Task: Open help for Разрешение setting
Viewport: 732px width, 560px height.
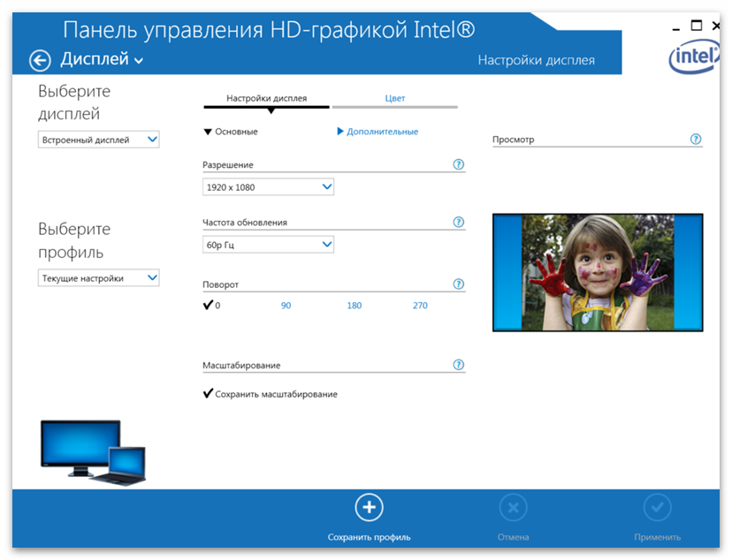Action: [458, 164]
